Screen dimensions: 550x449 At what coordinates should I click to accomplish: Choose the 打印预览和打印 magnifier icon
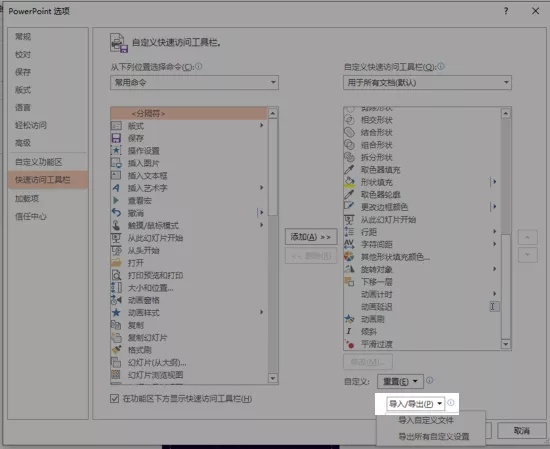[116, 275]
